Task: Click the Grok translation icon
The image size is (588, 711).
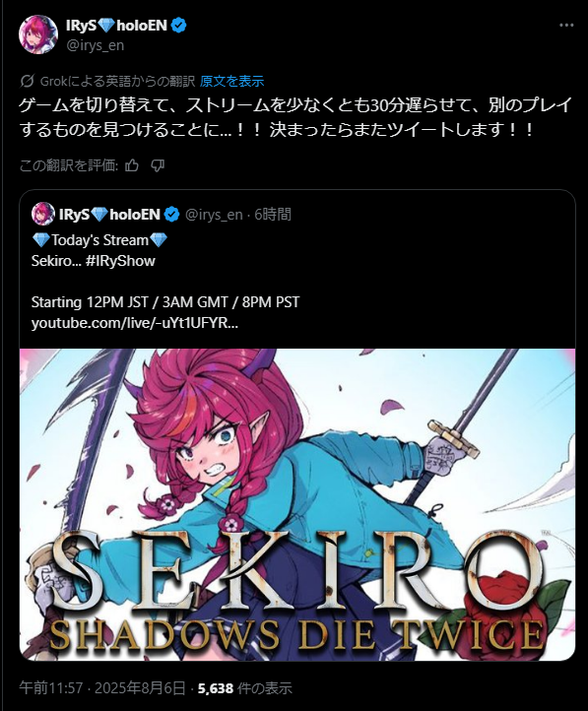Action: coord(28,81)
